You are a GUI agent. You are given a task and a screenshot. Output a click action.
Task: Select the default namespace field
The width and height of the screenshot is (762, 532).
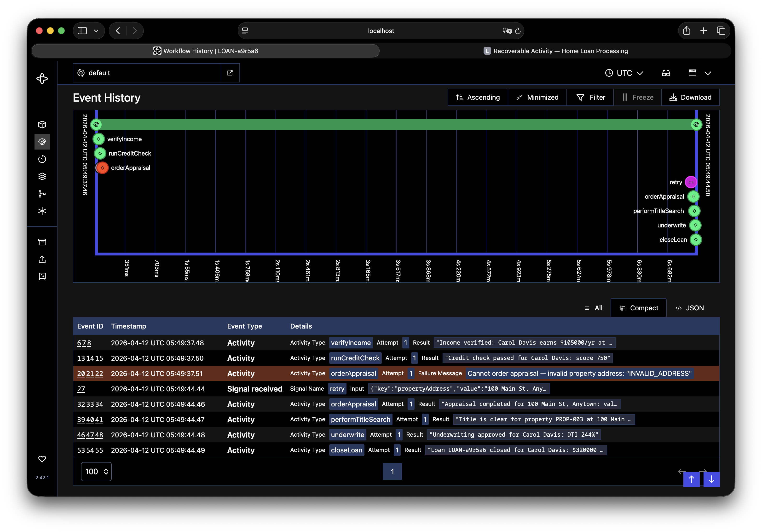[147, 73]
